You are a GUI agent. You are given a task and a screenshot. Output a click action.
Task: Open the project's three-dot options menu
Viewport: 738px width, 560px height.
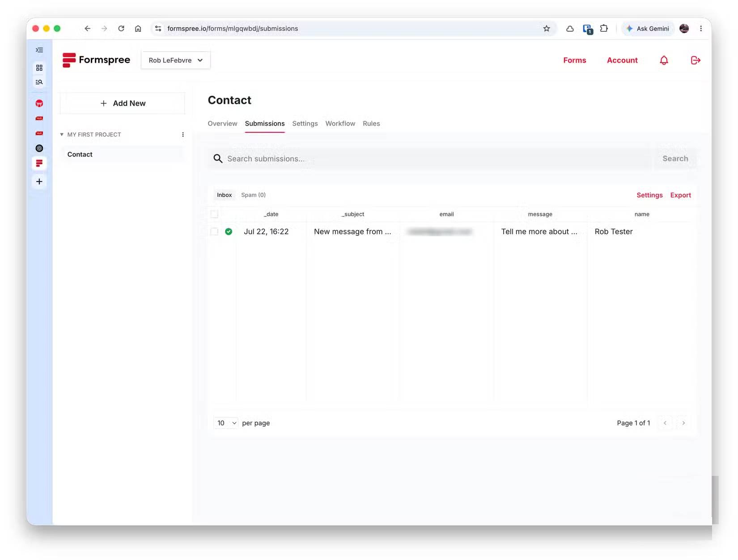click(x=182, y=135)
